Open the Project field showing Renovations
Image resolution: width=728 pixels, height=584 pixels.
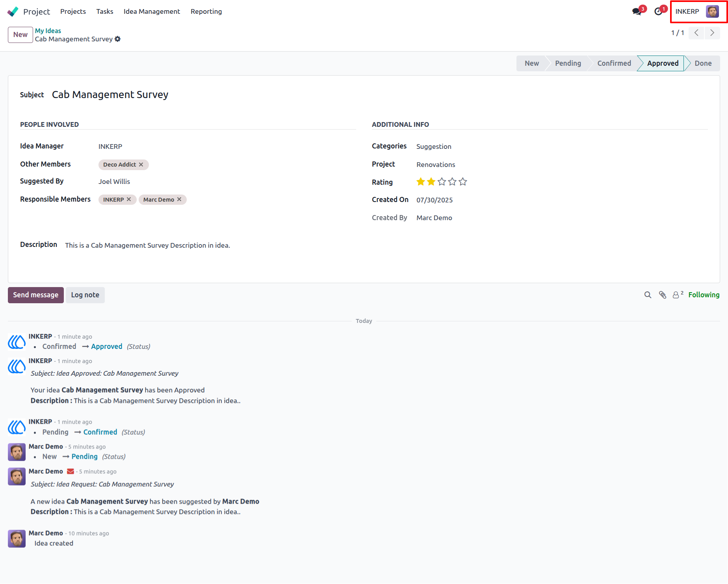coord(436,165)
